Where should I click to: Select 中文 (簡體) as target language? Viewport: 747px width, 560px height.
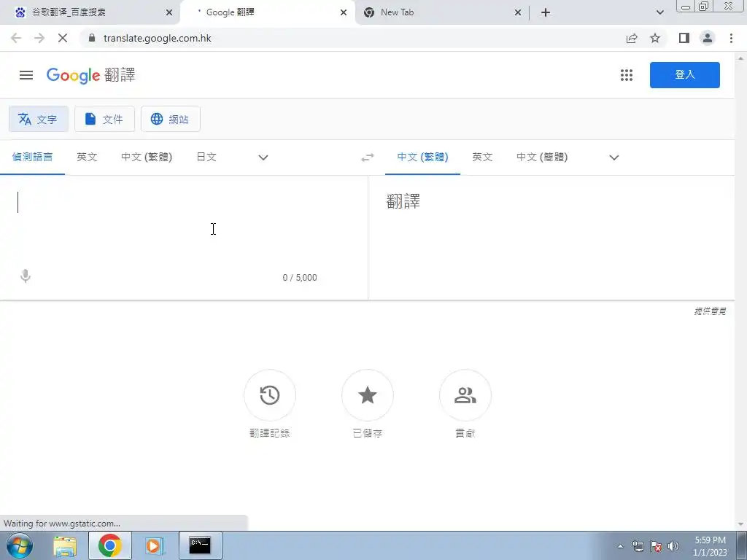(542, 157)
